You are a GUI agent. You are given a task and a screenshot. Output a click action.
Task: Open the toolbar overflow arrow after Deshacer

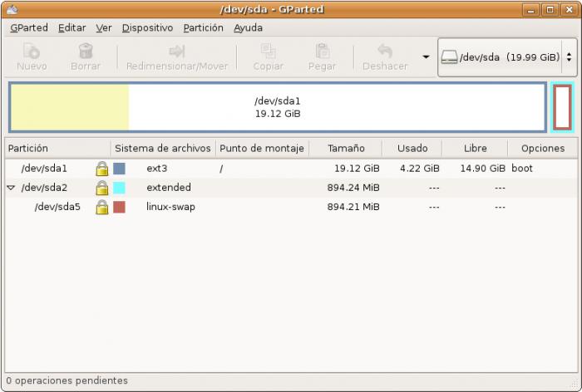426,56
